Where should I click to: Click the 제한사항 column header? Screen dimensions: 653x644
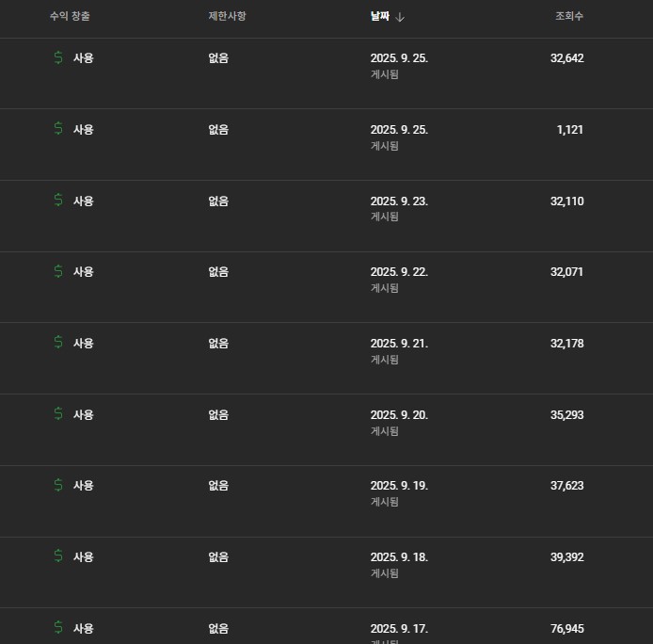pos(227,16)
